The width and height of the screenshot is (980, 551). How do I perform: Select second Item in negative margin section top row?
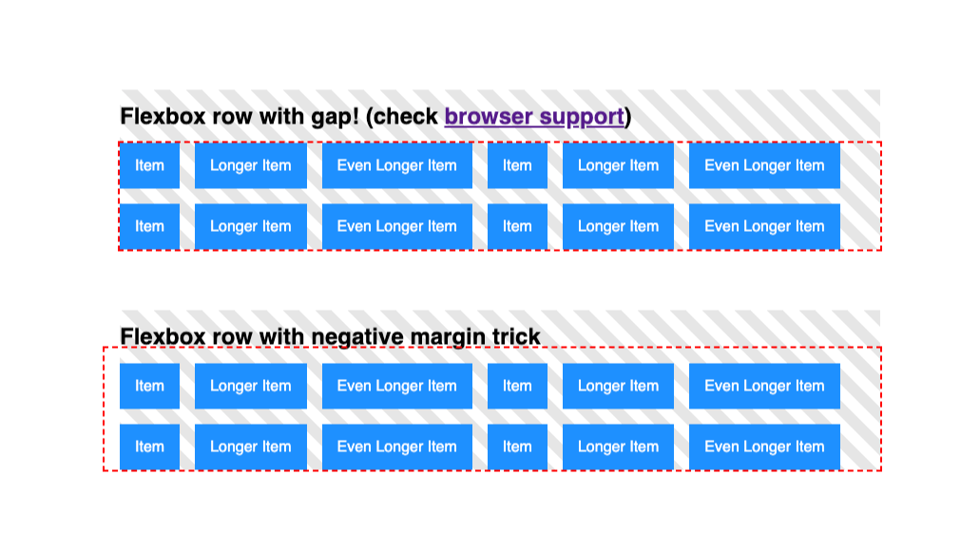click(x=517, y=386)
